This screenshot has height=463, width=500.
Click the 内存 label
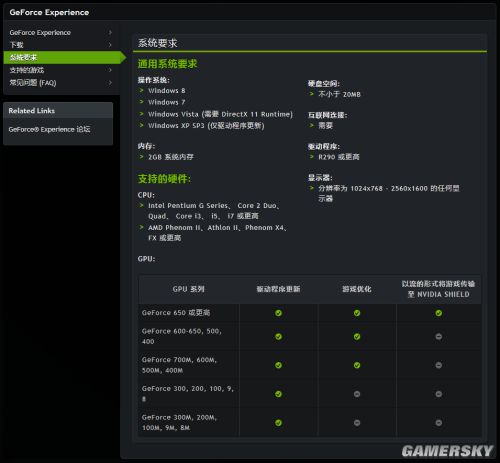(x=146, y=146)
